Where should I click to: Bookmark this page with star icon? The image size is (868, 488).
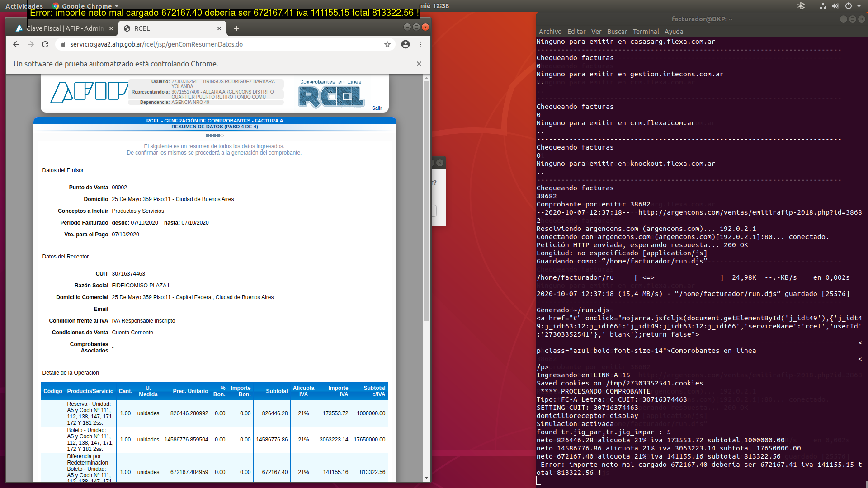click(387, 44)
